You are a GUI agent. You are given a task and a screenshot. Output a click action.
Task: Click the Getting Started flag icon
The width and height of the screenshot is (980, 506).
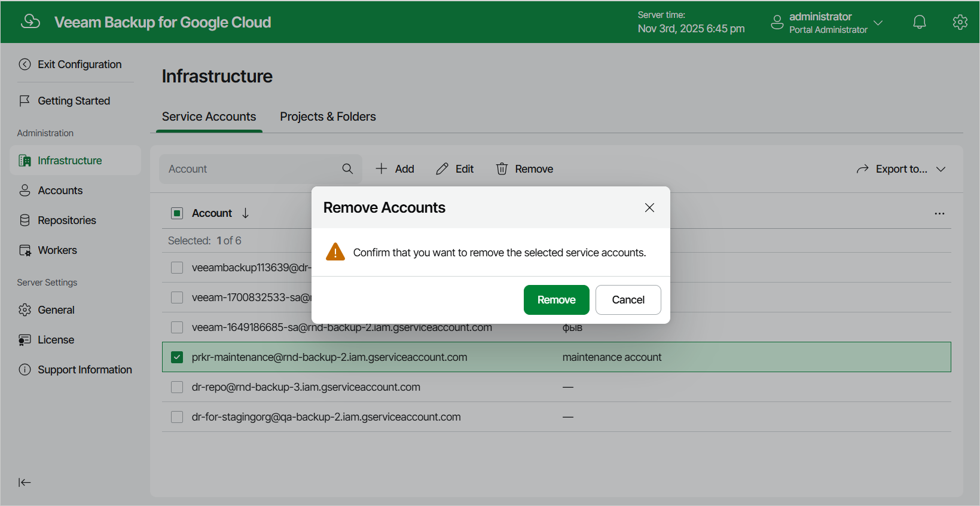point(25,101)
